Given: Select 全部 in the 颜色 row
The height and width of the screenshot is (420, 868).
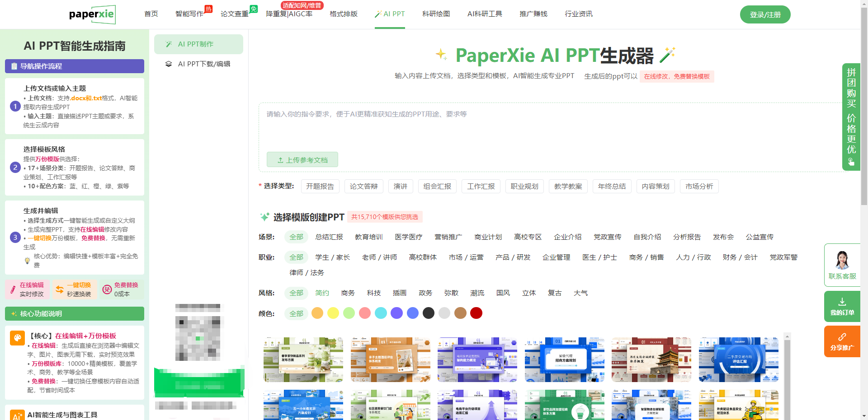Looking at the screenshot, I should [x=297, y=313].
